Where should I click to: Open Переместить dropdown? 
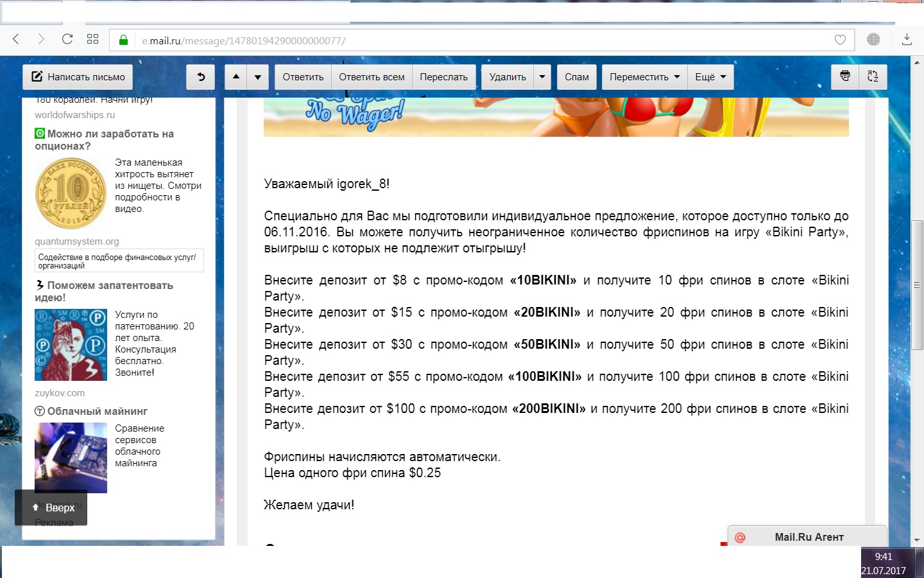(x=644, y=77)
